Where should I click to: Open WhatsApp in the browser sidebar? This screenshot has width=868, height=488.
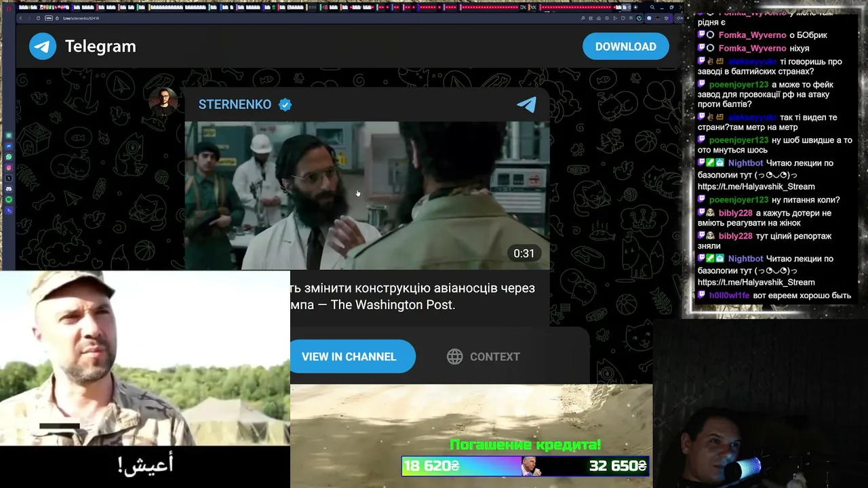[x=9, y=157]
